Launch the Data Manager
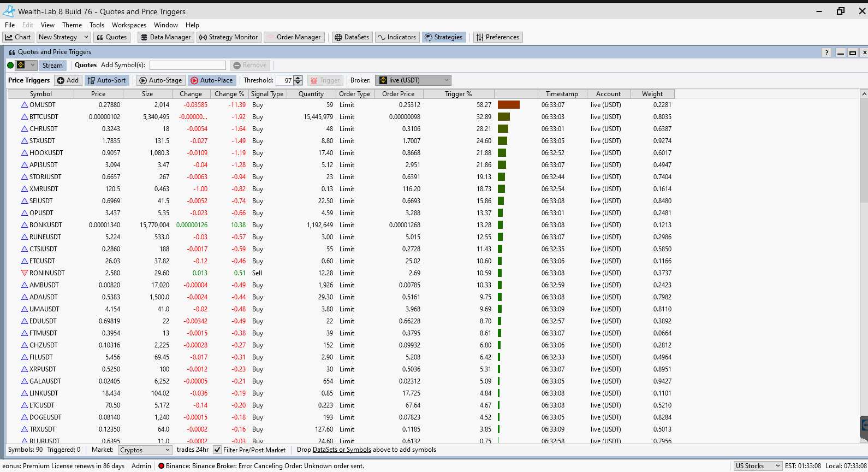This screenshot has height=472, width=868. [x=165, y=37]
